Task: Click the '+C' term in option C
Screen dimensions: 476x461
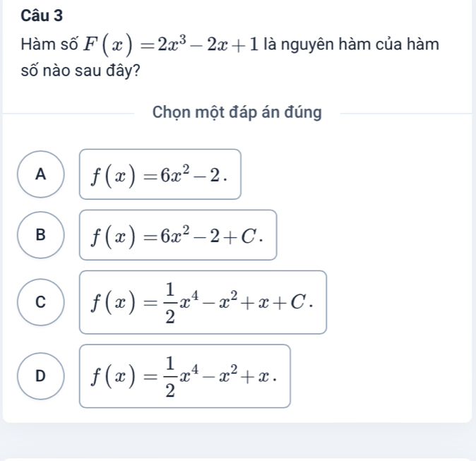Action: tap(297, 303)
